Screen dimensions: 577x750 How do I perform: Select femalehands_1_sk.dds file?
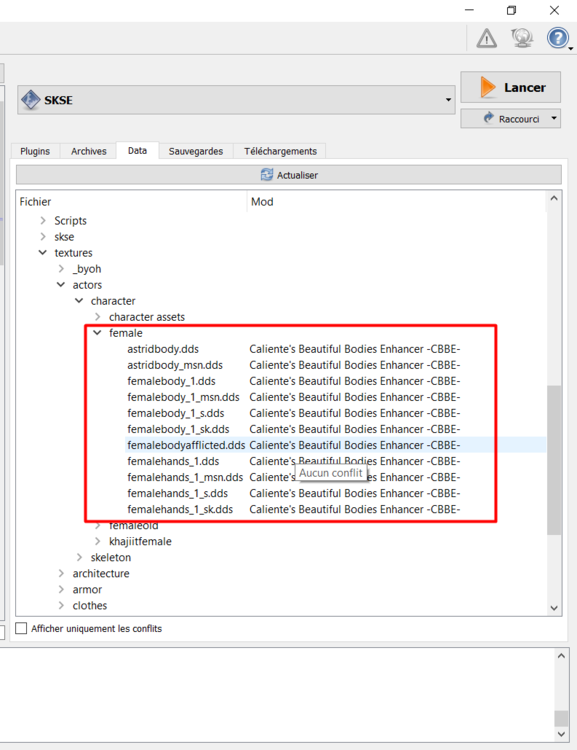(180, 509)
